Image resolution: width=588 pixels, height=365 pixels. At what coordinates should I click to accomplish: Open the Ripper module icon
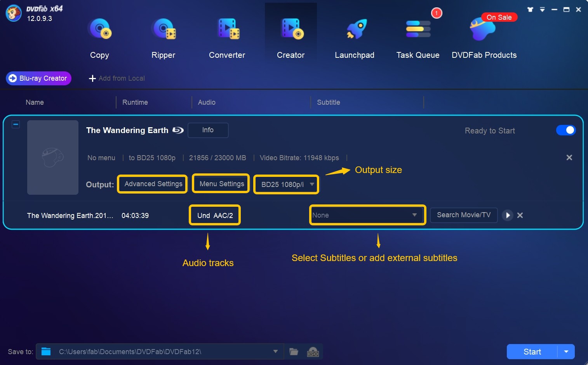point(164,29)
